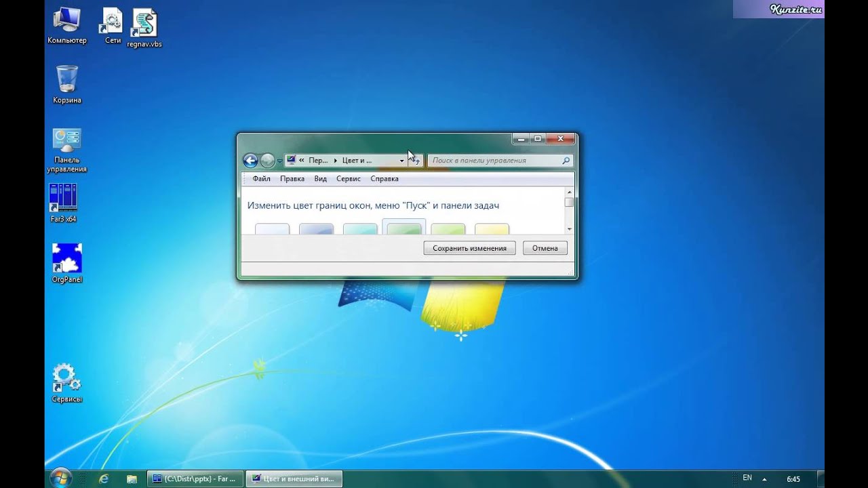Select the Far3 x64 shortcut icon

(x=62, y=203)
